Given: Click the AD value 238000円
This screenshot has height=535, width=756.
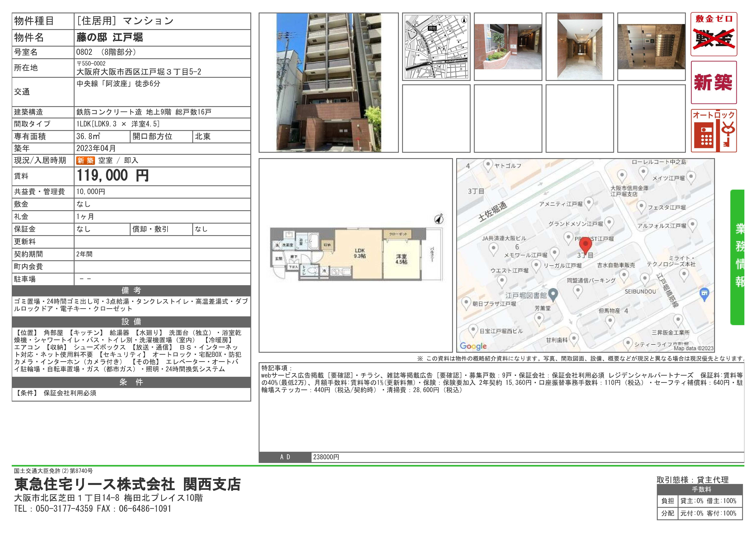Looking at the screenshot, I should coord(326,457).
